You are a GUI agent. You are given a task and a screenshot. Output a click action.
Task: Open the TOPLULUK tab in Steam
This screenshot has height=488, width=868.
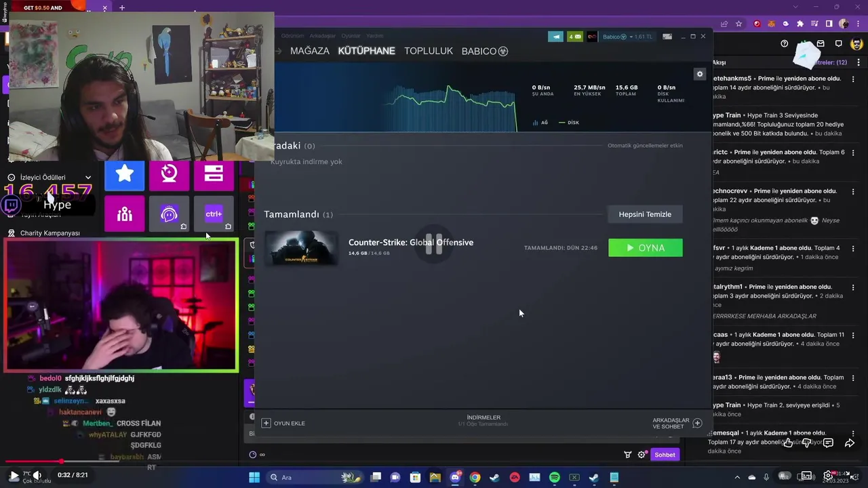click(429, 51)
